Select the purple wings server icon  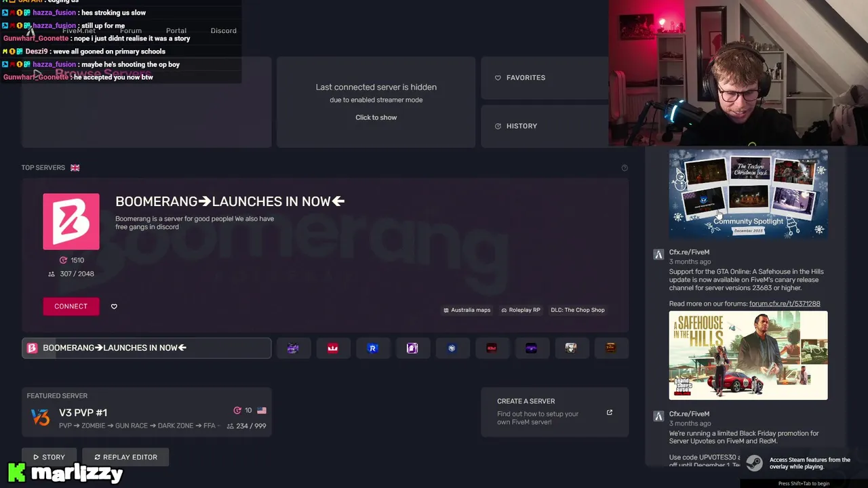pyautogui.click(x=531, y=348)
